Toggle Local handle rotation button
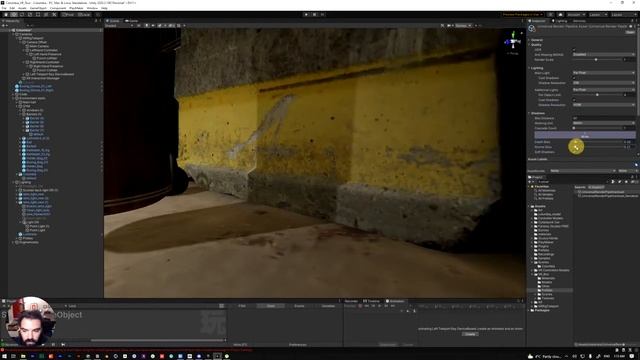 pyautogui.click(x=84, y=15)
